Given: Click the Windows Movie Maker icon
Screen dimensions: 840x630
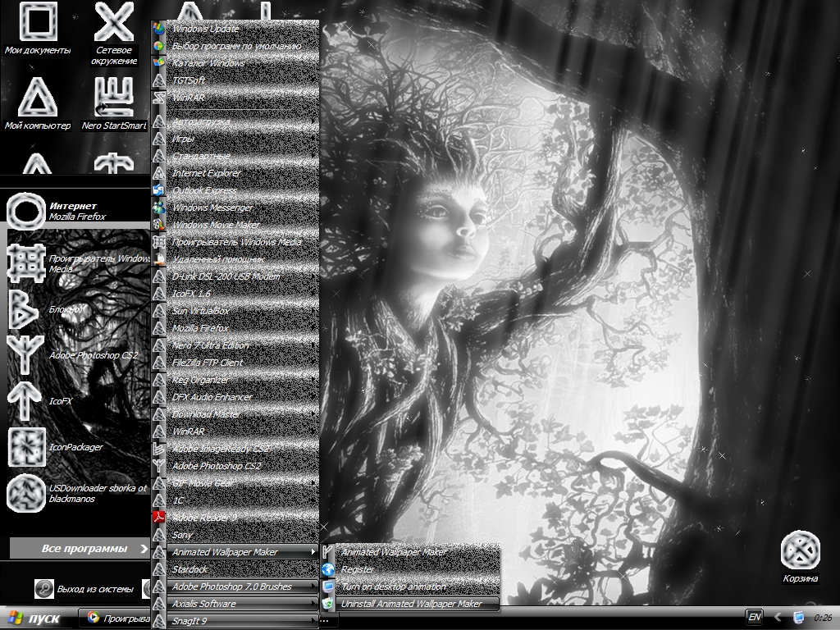Looking at the screenshot, I should [158, 225].
